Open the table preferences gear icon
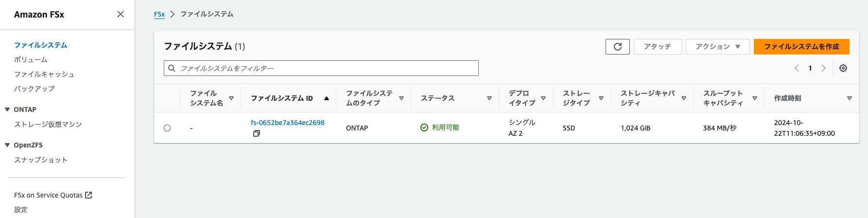Viewport: 868px width, 218px height. click(843, 68)
